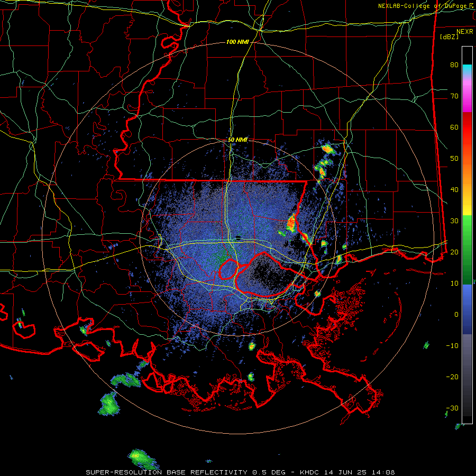Image resolution: width=476 pixels, height=476 pixels.
Task: Click the bottom caption "SUPER-RESOLUTION BASE REFLECTIVITY 0.5 DEG - KHDC 14 JUN 25 14:08"
Action: pos(241,472)
